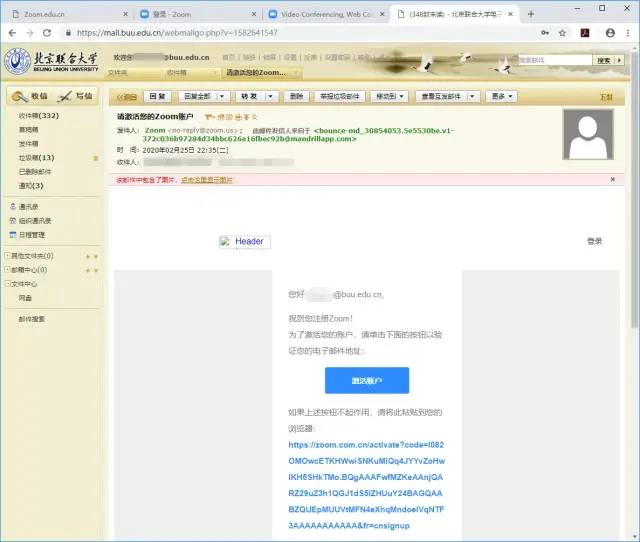Click the browser back arrow

[x=11, y=32]
